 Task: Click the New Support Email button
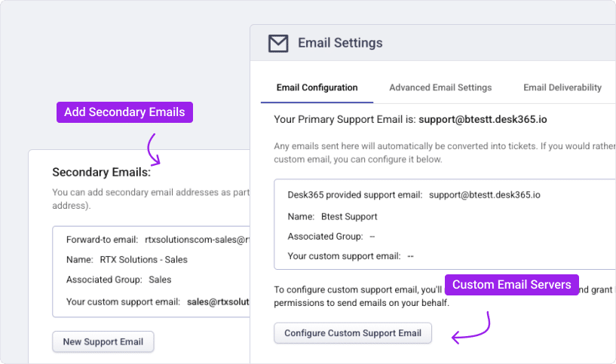[103, 341]
